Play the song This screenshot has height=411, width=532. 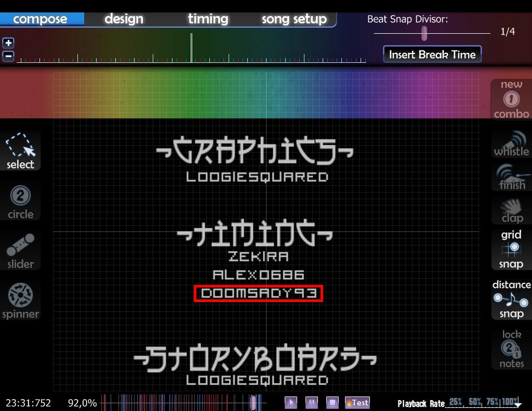291,403
